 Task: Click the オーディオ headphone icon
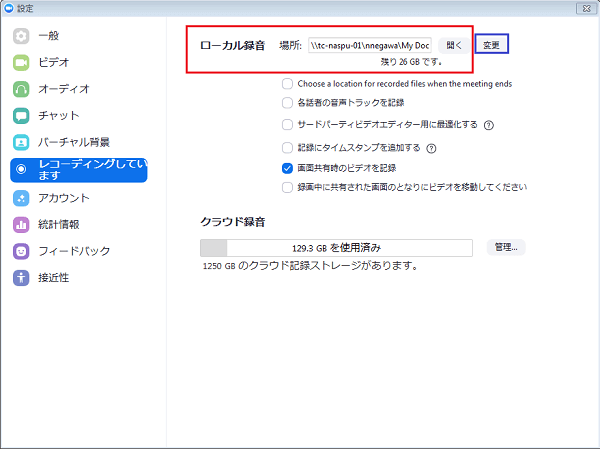(21, 90)
